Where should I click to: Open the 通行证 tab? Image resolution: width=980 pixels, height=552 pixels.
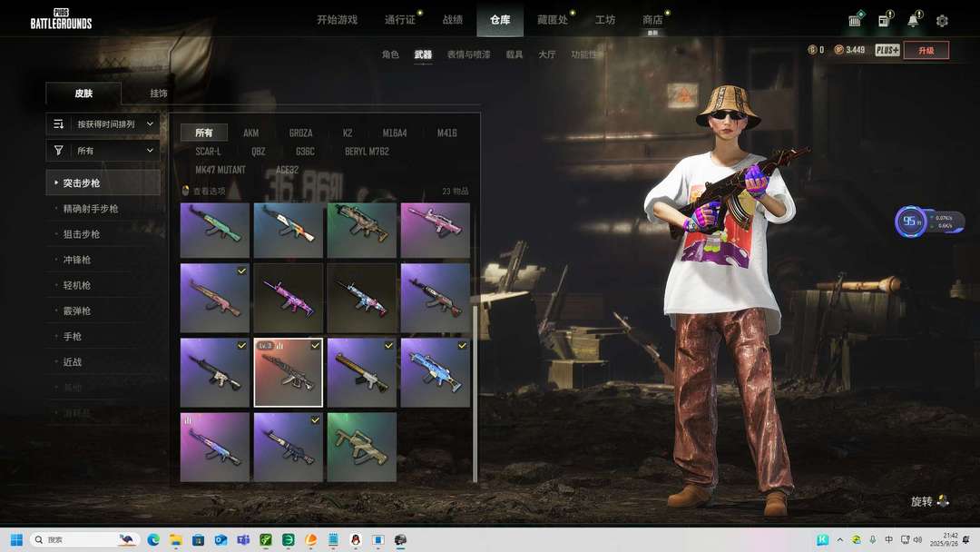click(x=400, y=19)
